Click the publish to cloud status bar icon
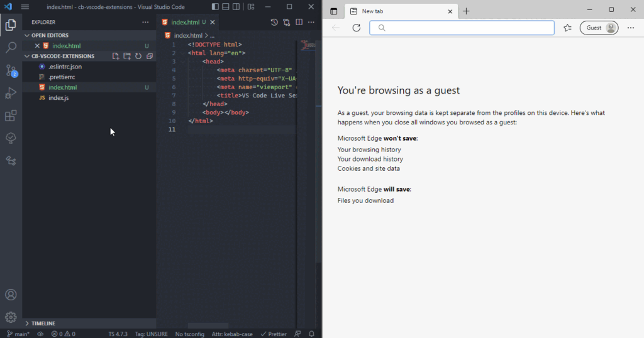The height and width of the screenshot is (338, 644). pyautogui.click(x=40, y=334)
